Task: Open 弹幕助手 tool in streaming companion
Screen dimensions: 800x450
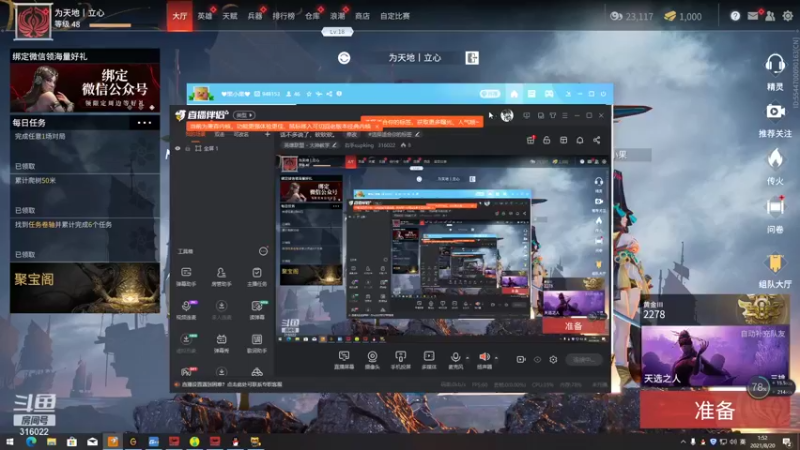Action: coord(186,277)
